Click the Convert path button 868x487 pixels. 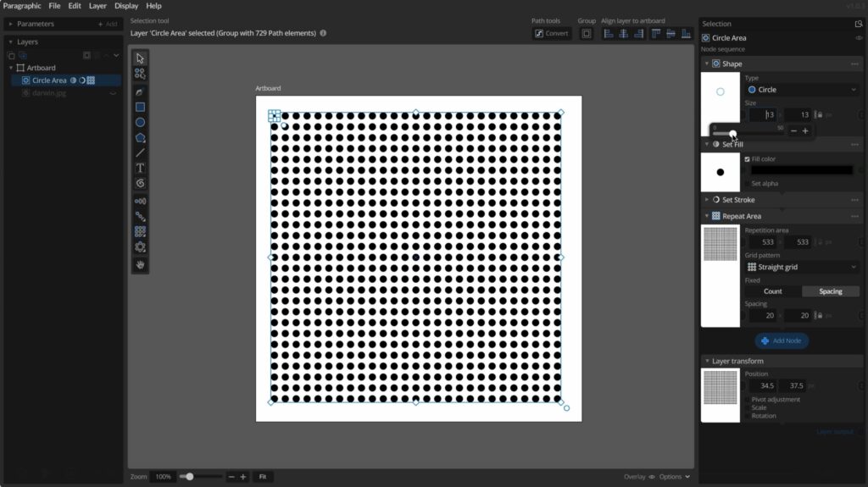(551, 34)
